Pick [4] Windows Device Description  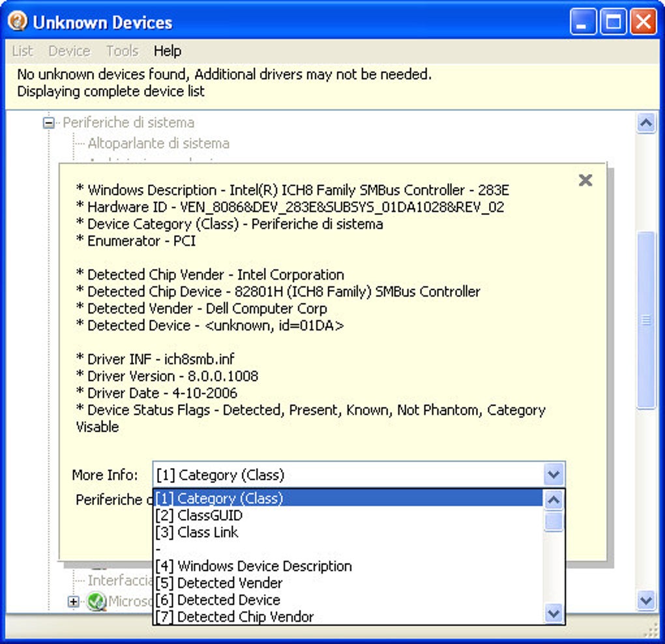[x=348, y=566]
